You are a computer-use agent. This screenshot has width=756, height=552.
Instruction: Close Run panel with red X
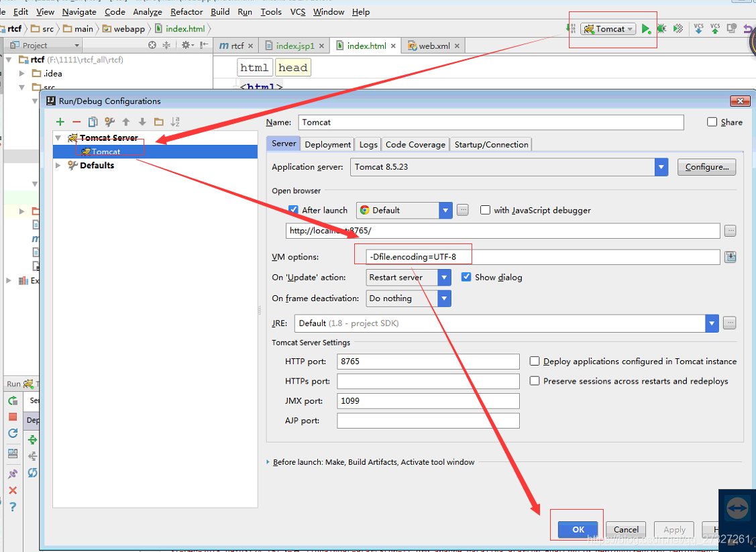point(13,490)
